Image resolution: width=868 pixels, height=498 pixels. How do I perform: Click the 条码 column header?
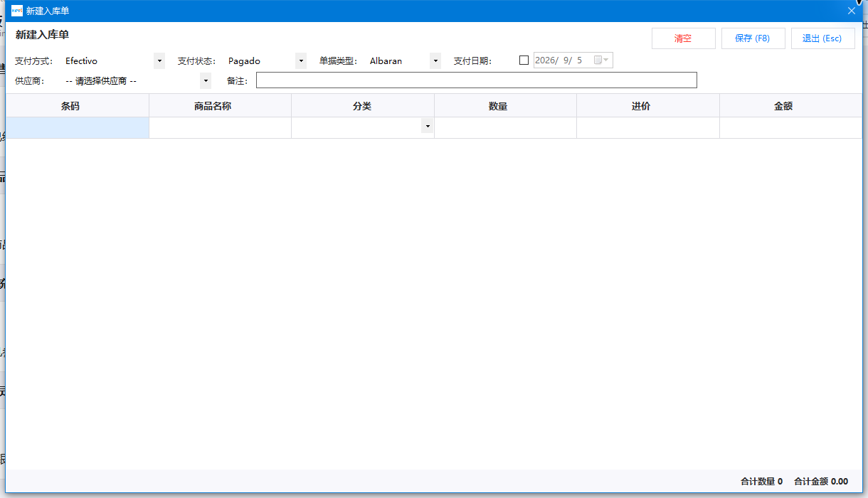tap(78, 106)
